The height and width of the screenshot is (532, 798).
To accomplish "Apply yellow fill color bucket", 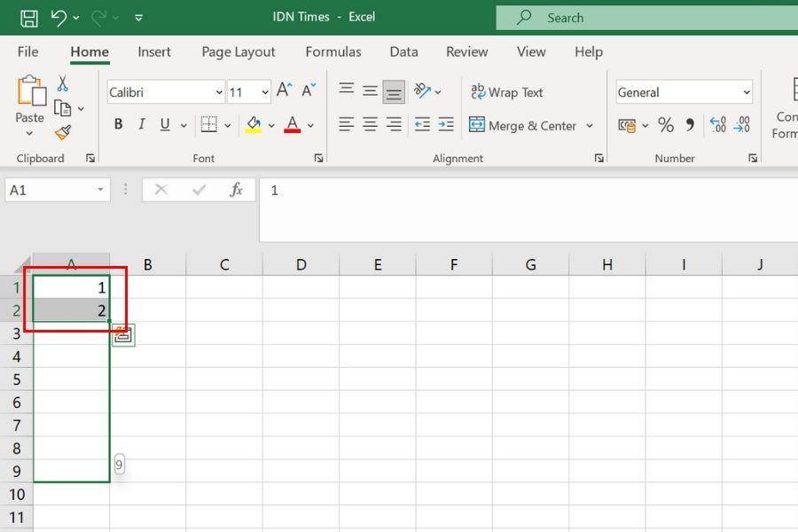I will click(x=254, y=124).
